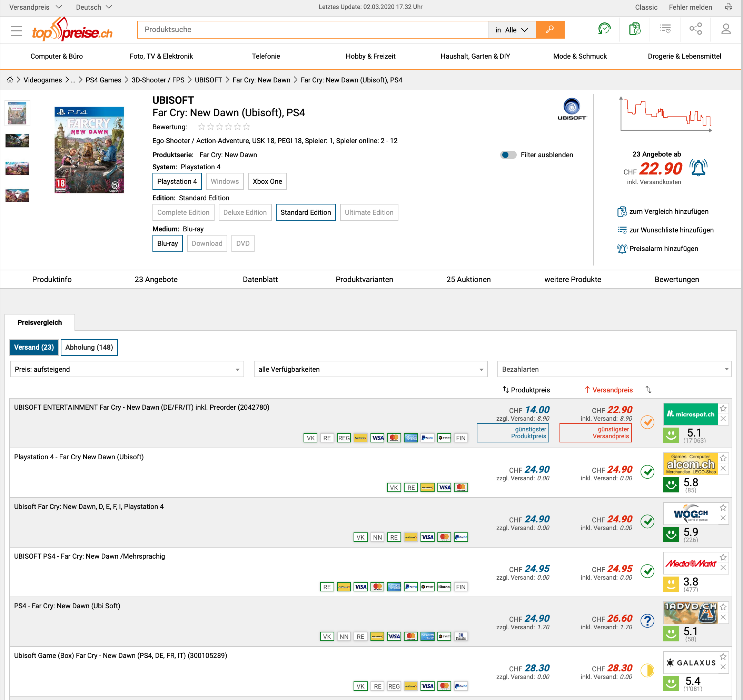Favorite microspot.ch shop with star icon
The image size is (743, 700).
723,408
